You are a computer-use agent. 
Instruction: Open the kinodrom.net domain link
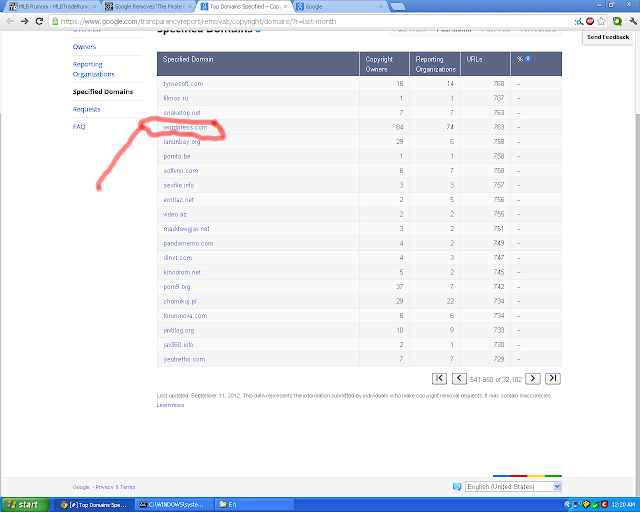[182, 272]
